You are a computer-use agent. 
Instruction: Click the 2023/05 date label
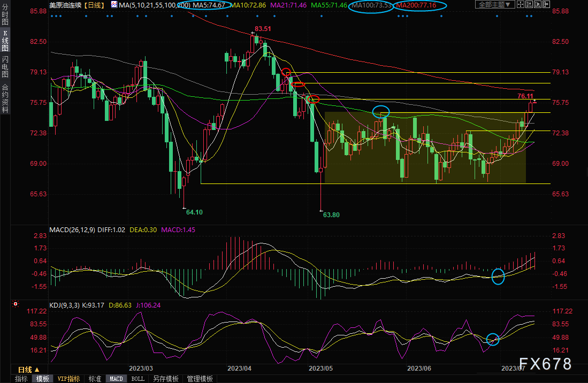[x=320, y=369]
